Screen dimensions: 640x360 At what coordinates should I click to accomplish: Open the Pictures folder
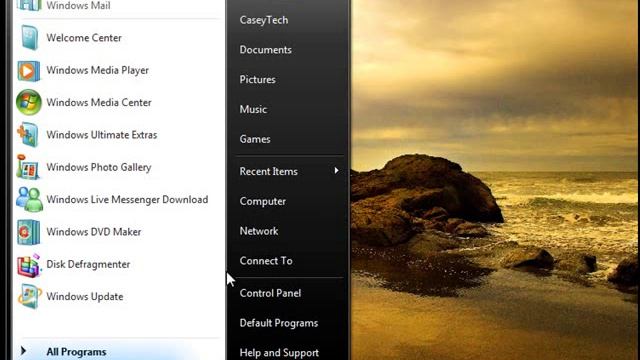pyautogui.click(x=257, y=80)
